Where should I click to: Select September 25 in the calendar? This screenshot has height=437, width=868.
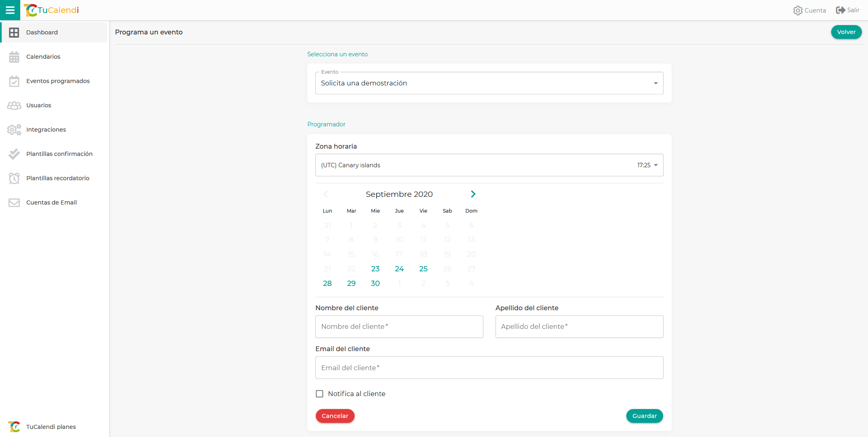coord(423,269)
